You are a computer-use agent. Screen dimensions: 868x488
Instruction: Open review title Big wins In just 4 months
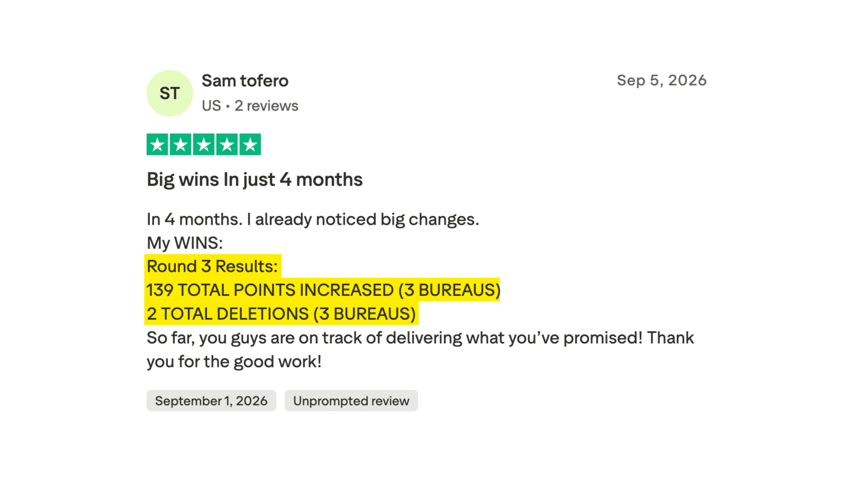[x=255, y=180]
